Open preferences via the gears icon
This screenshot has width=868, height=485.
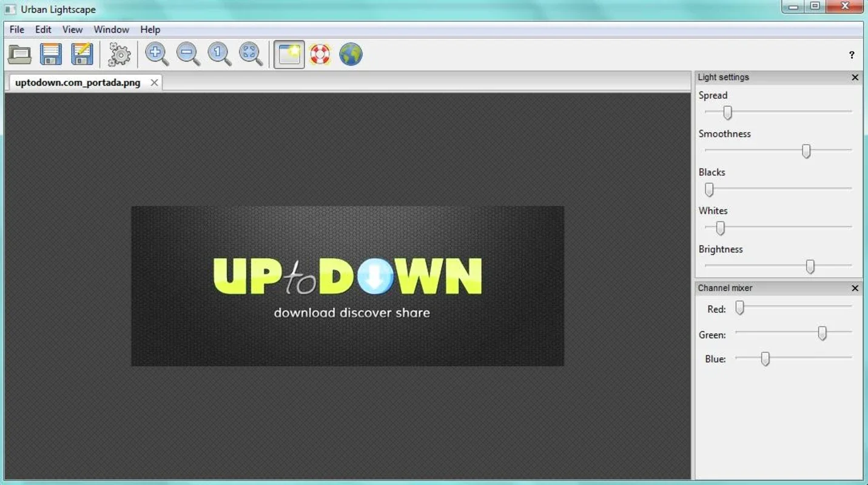pos(119,55)
